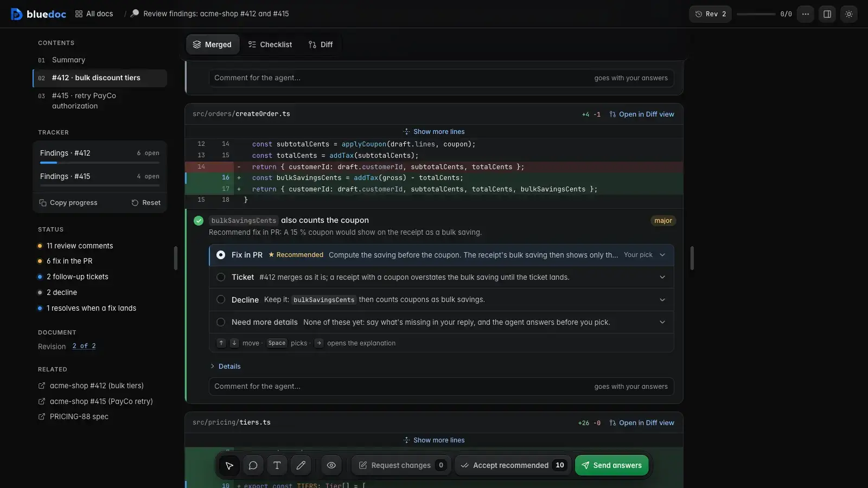Switch to the Diff tab
The width and height of the screenshot is (868, 488).
click(x=321, y=44)
